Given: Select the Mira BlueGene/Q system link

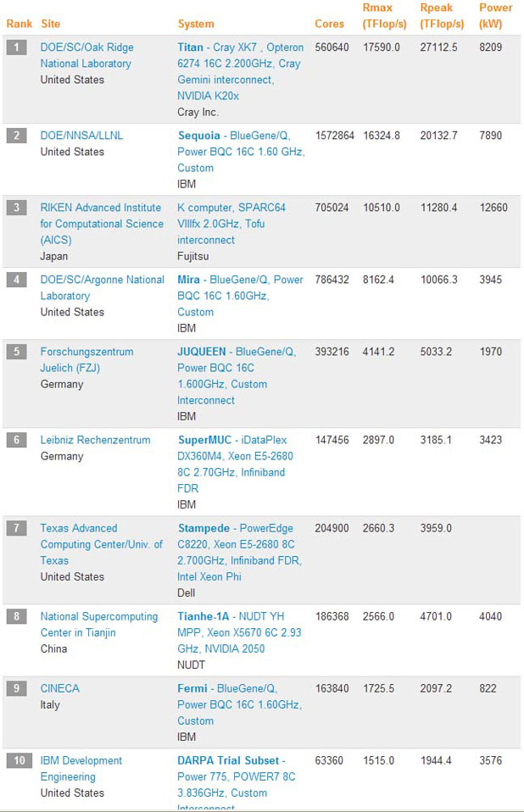Looking at the screenshot, I should click(240, 296).
